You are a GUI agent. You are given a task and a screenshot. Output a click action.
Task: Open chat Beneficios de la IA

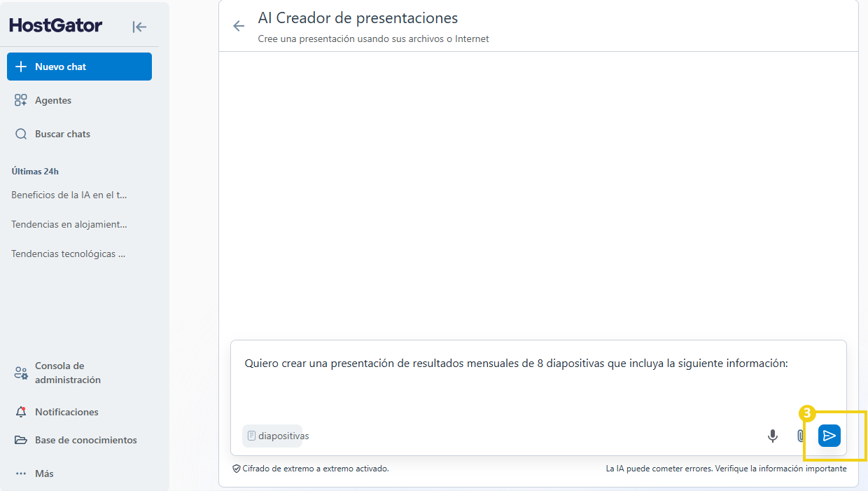[69, 195]
